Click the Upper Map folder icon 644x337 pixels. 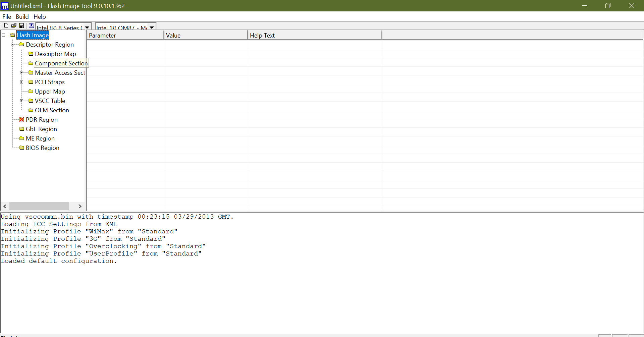click(31, 92)
